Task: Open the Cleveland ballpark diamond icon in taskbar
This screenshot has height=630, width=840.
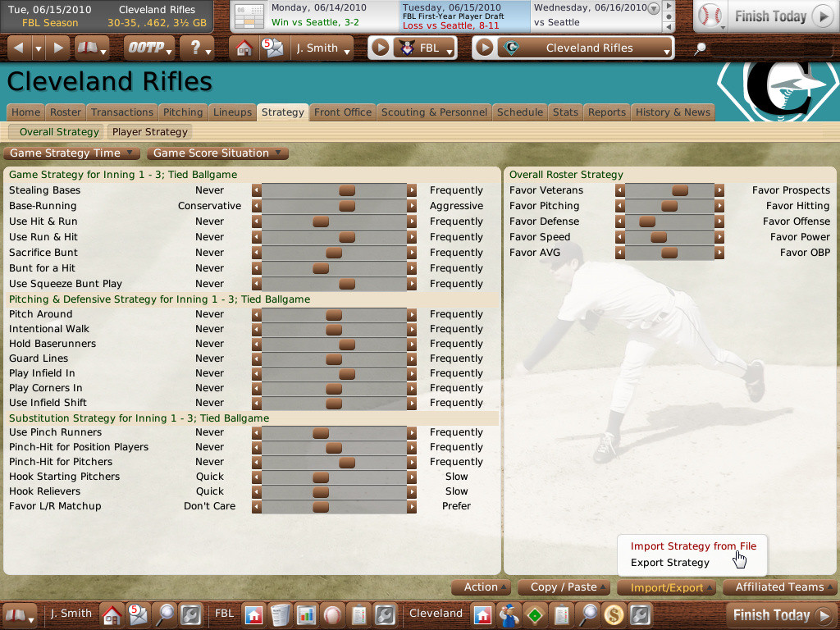Action: coord(533,614)
